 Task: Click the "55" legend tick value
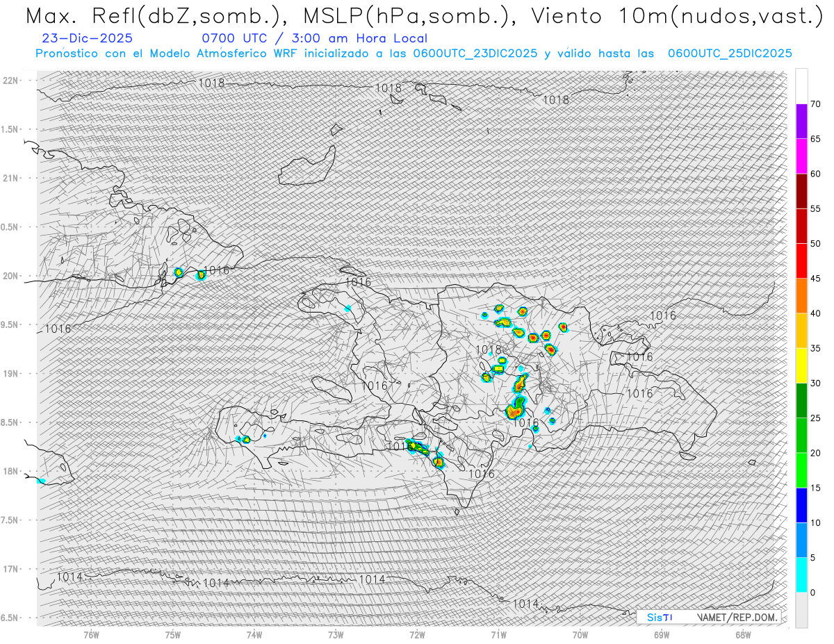pyautogui.click(x=816, y=208)
